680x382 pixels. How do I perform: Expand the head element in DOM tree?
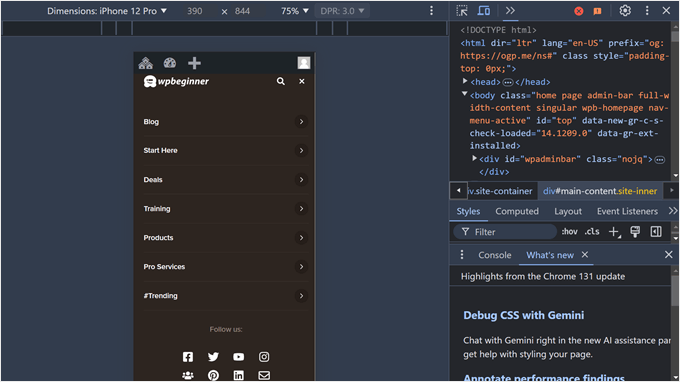(x=465, y=81)
